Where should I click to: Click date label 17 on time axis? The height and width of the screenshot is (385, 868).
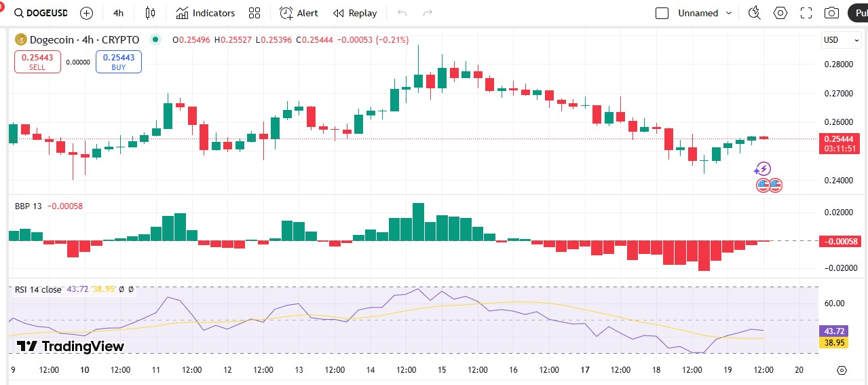584,370
